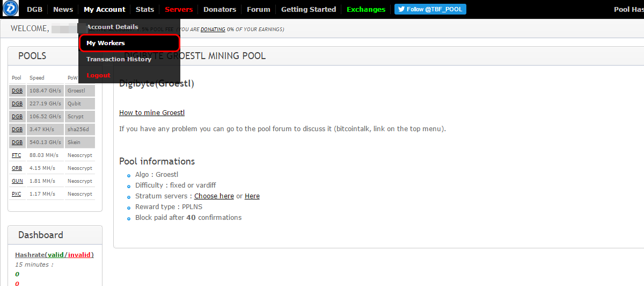
Task: Open DGB pool link in Qubit row
Action: (17, 104)
